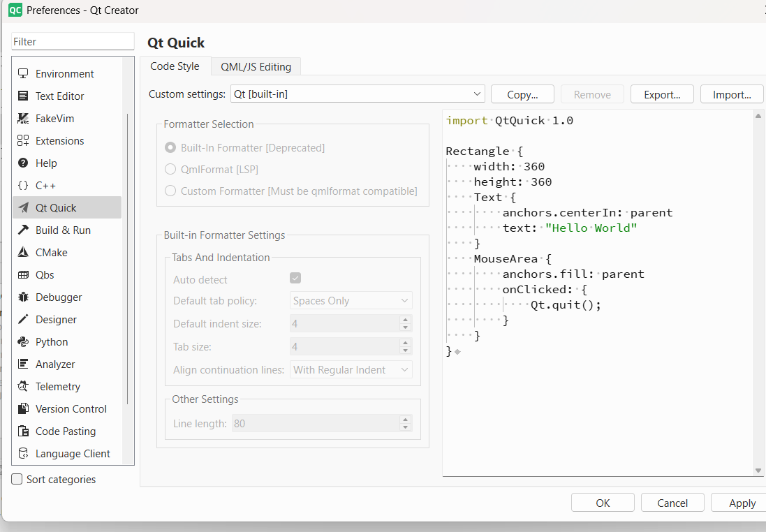Select Custom Formatter radio option
Screen dimensions: 766x532
click(x=170, y=191)
